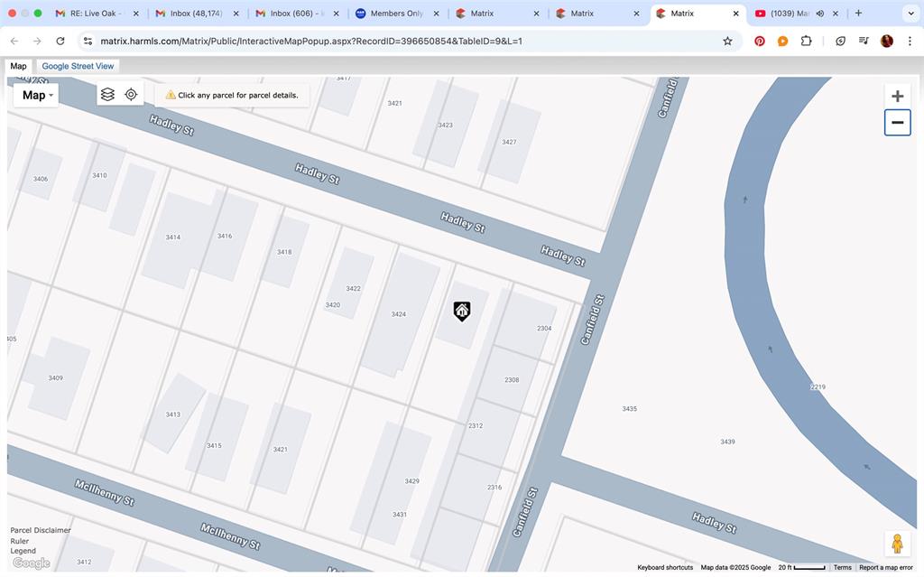Image resolution: width=924 pixels, height=577 pixels.
Task: Click the Google logo on map
Action: tap(32, 563)
